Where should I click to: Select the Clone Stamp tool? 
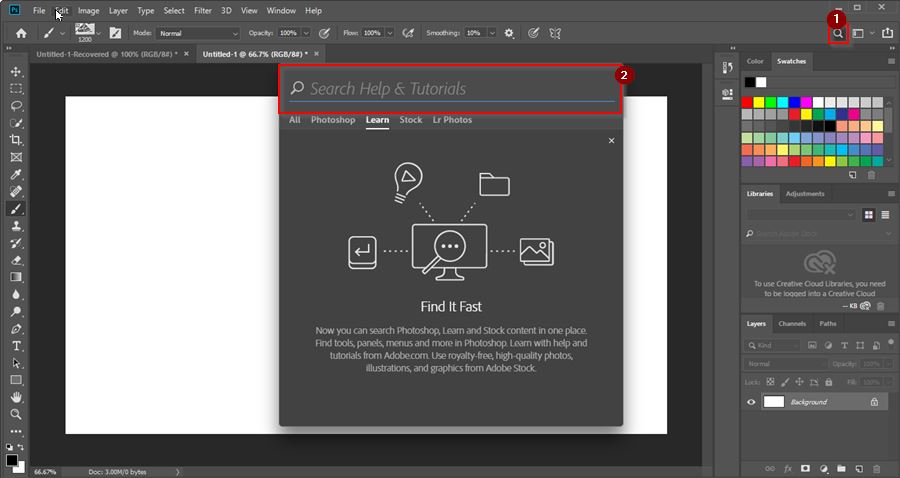tap(16, 226)
